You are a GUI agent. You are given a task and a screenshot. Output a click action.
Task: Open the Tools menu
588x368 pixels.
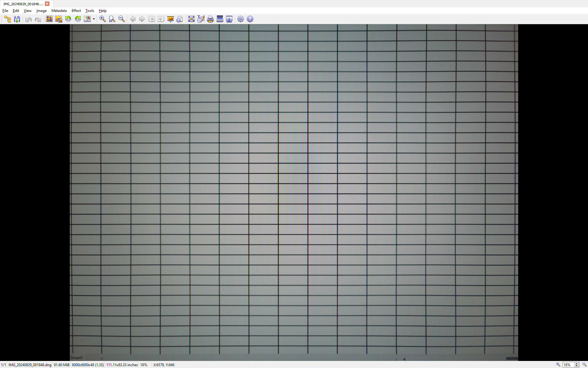click(90, 11)
